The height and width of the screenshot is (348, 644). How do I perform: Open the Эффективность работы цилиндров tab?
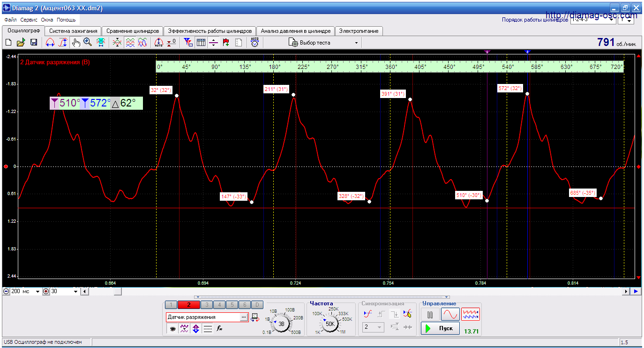point(210,31)
